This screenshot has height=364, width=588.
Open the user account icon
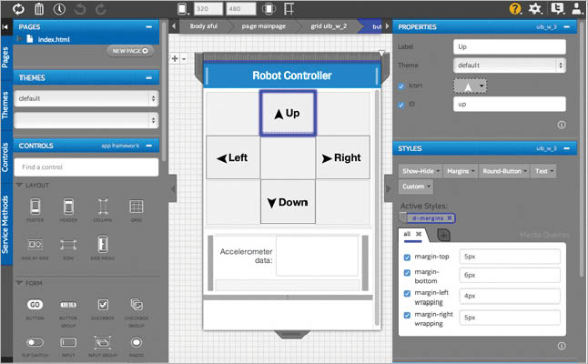(x=577, y=8)
